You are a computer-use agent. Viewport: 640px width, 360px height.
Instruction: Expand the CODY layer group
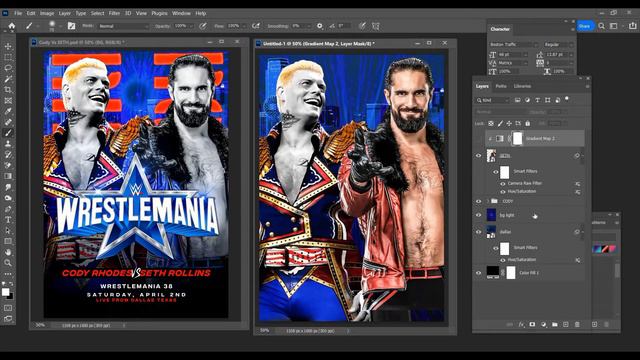pos(488,201)
